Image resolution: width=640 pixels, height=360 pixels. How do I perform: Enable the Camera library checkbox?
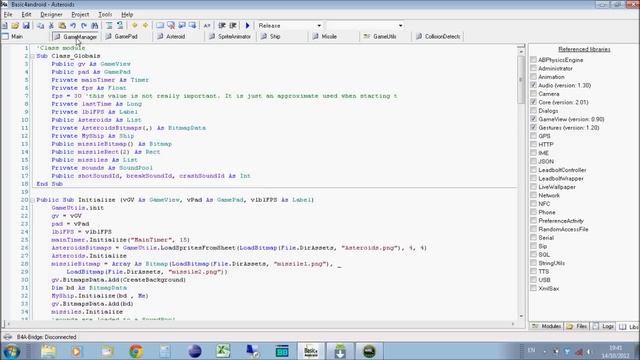click(533, 93)
